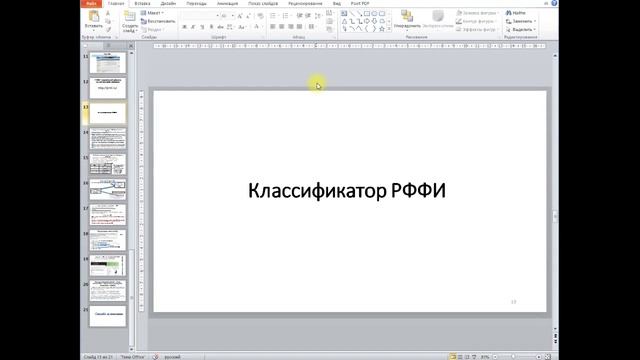This screenshot has height=360, width=640.
Task: Align text left
Action: [x=273, y=27]
